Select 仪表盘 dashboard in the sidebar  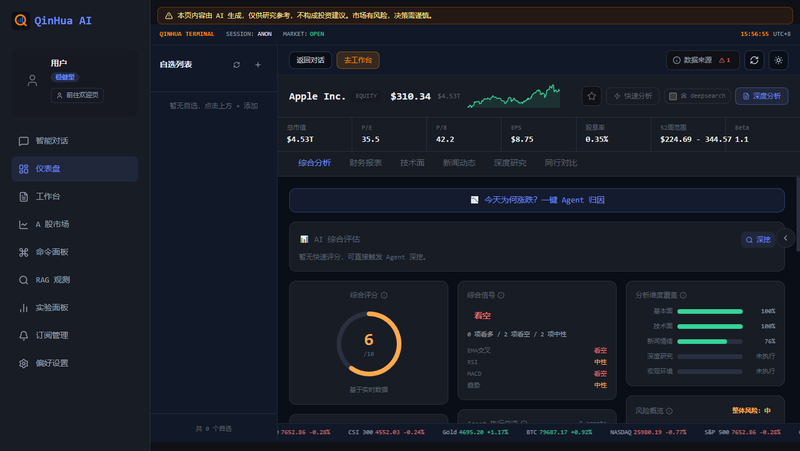tap(74, 169)
